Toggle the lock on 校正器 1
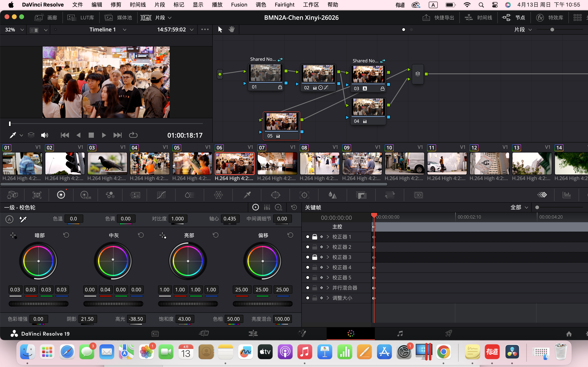 tap(315, 237)
